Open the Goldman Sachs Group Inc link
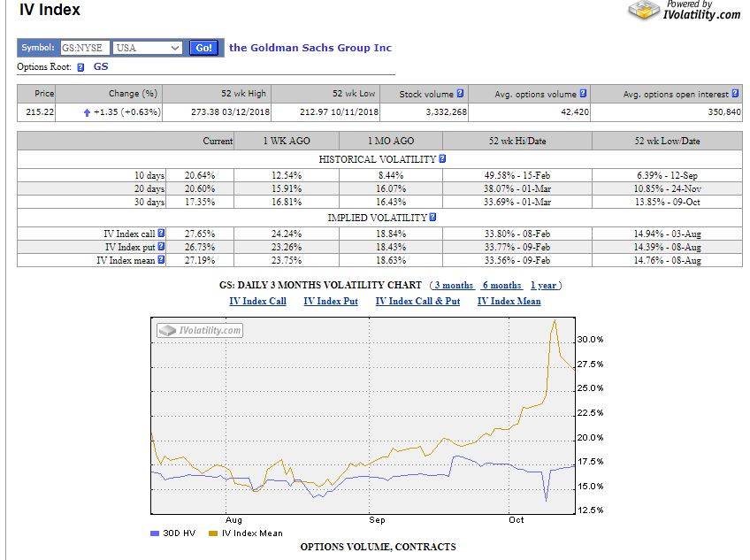Viewport: 750px width, 560px height. (310, 48)
